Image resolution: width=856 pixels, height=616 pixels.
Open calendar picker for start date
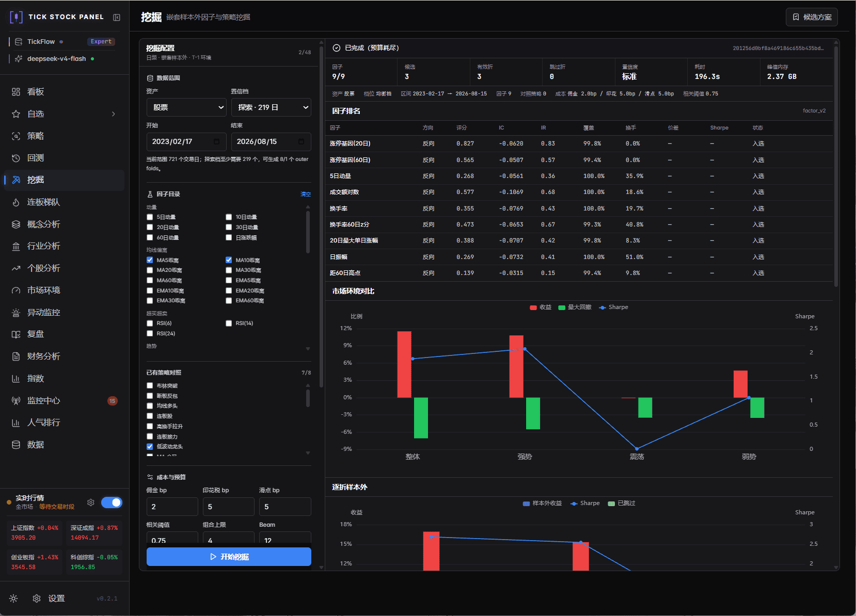pyautogui.click(x=216, y=141)
